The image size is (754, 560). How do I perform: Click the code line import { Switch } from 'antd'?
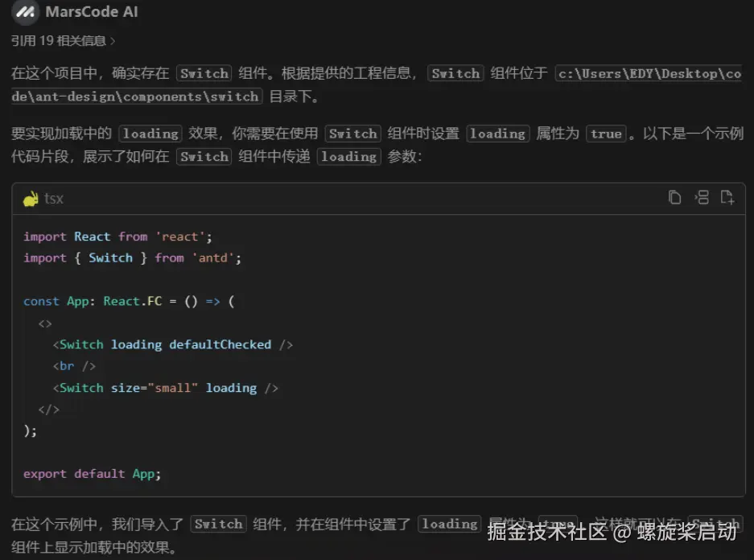(132, 258)
